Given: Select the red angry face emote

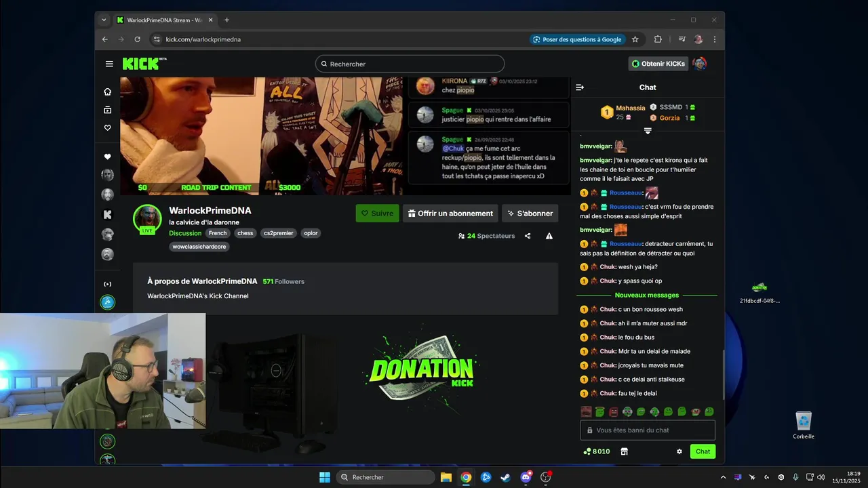Looking at the screenshot, I should tap(614, 411).
